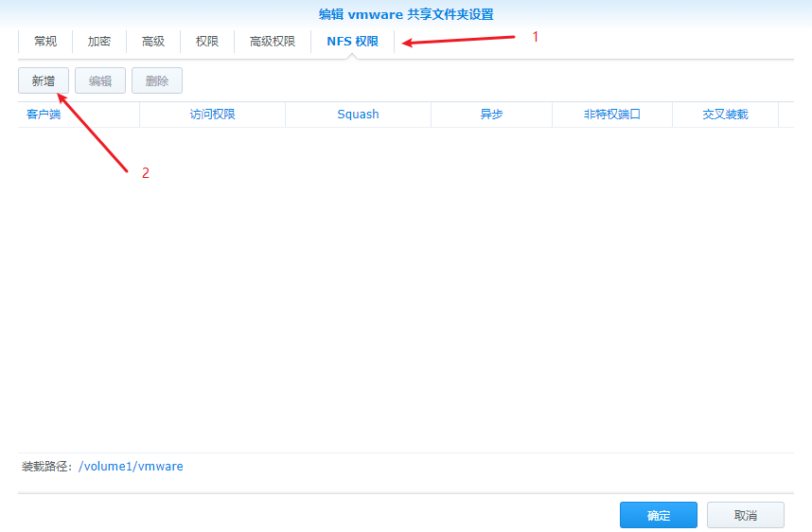812x532 pixels.
Task: Open the 常规 tab
Action: 45,42
